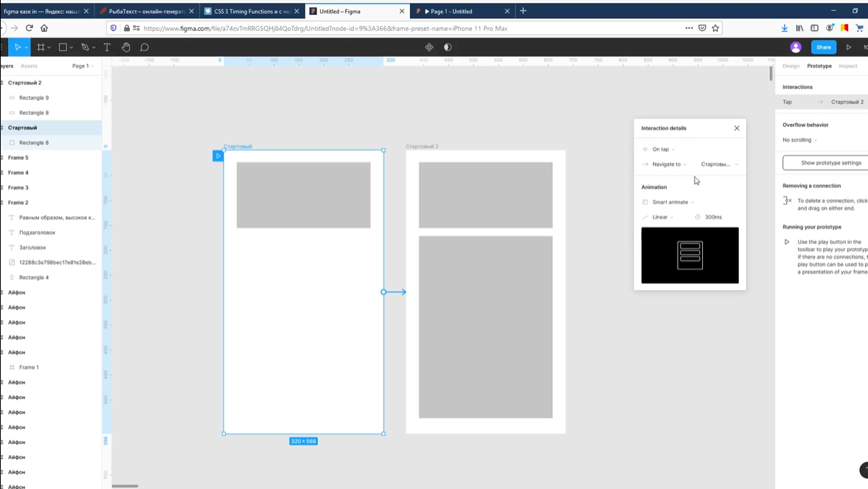Screen dimensions: 868x489
Task: Switch to the Prototype tab
Action: coord(819,66)
